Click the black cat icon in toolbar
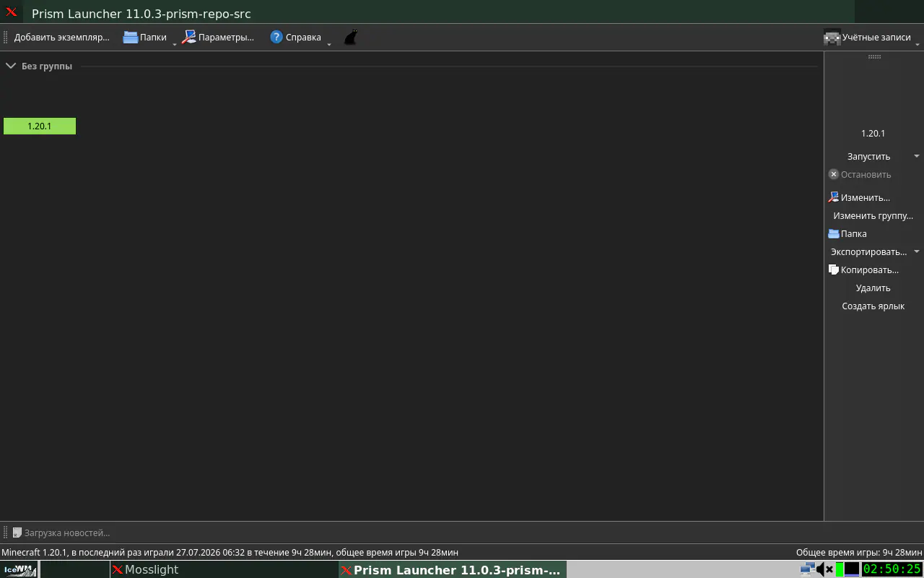The height and width of the screenshot is (578, 924). click(350, 37)
